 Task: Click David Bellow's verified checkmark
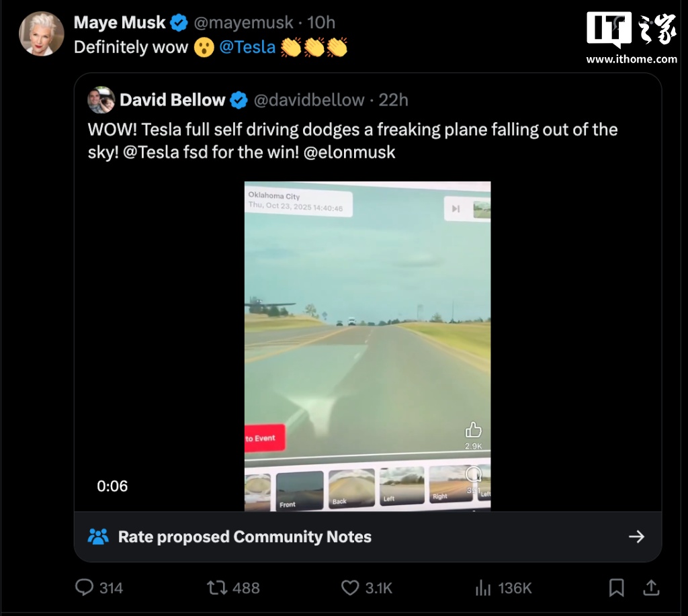239,101
